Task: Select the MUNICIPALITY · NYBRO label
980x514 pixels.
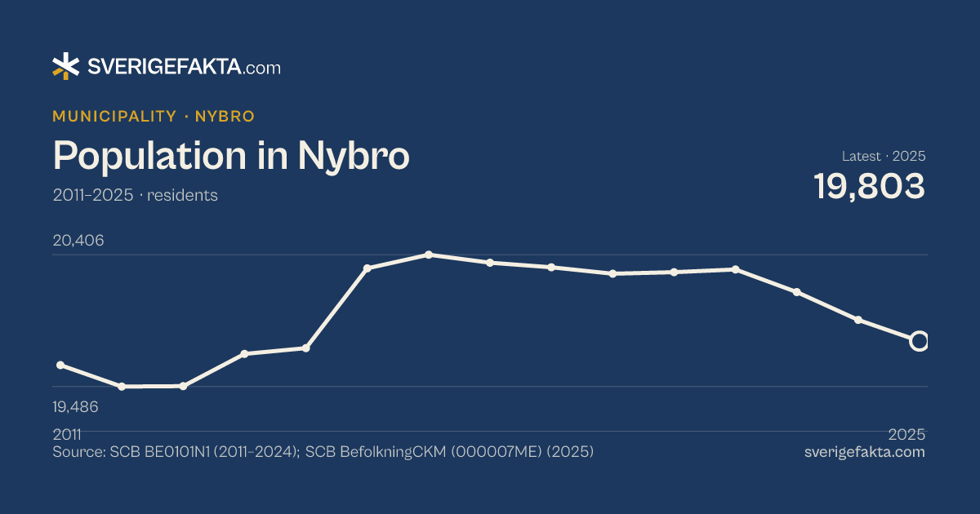Action: coord(154,116)
